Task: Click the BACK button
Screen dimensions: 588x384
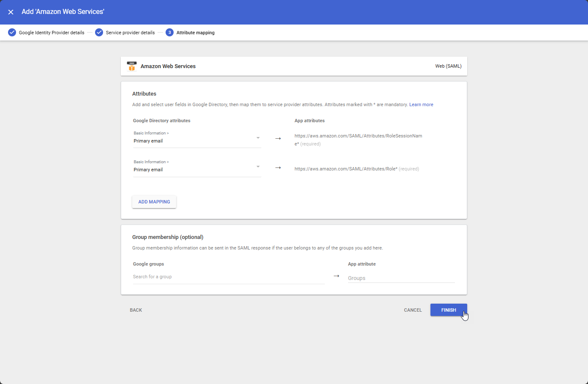Action: (x=136, y=310)
